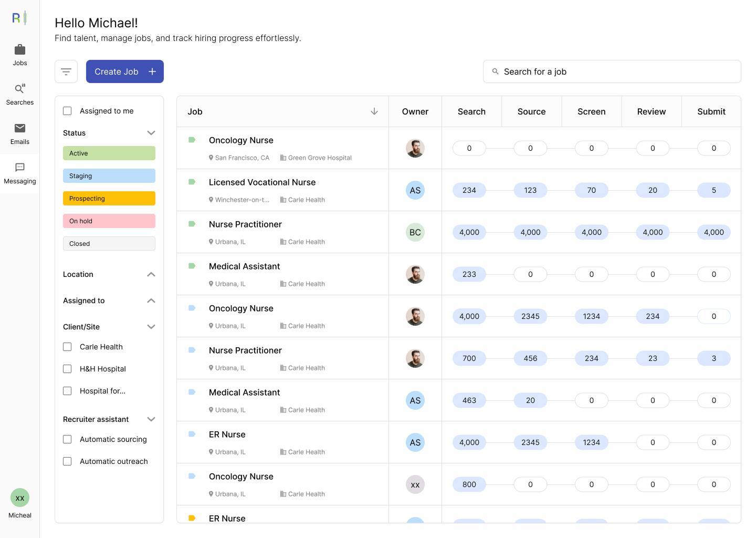Open the Messaging chat icon
This screenshot has width=756, height=538.
point(20,168)
